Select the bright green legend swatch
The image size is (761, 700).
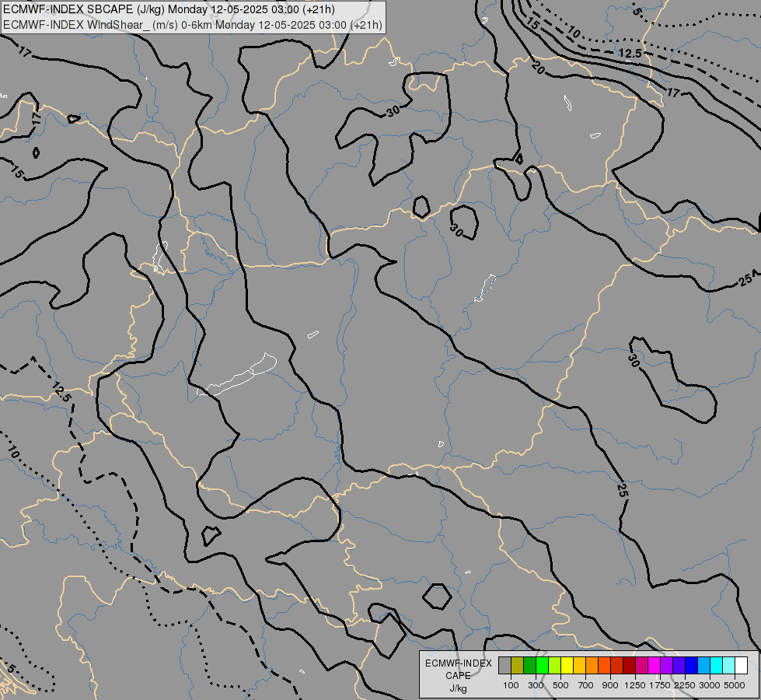pos(543,666)
